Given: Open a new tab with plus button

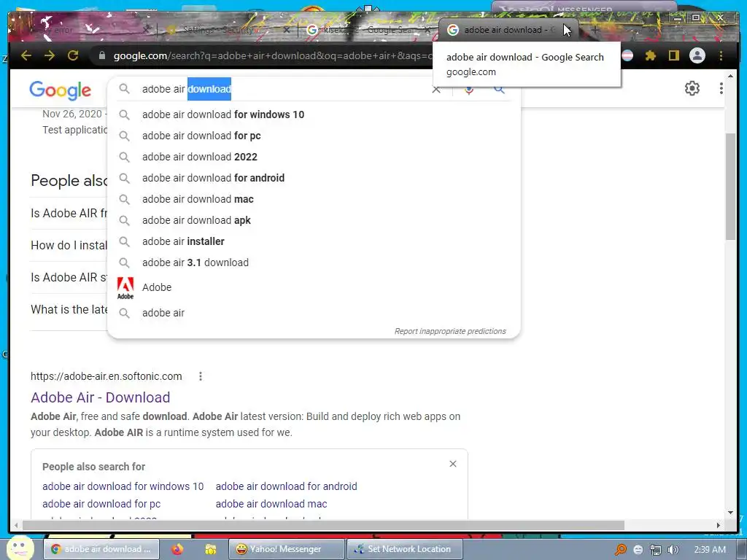Looking at the screenshot, I should tap(595, 30).
